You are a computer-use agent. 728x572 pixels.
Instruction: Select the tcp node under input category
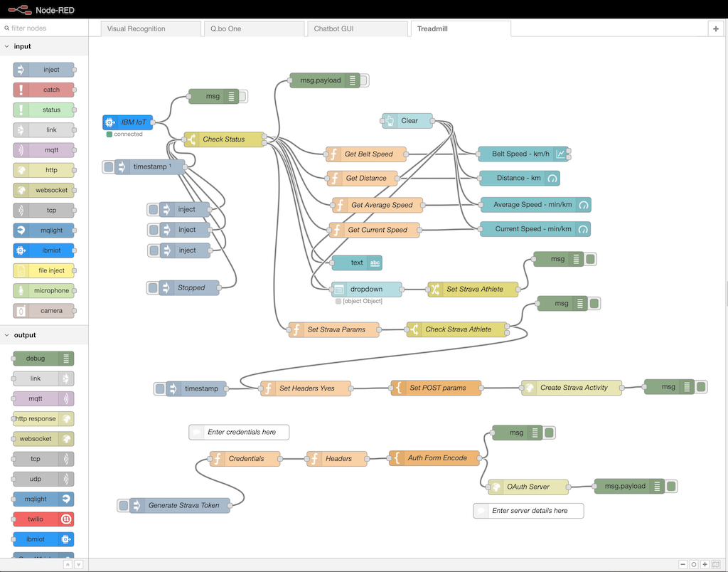point(43,210)
